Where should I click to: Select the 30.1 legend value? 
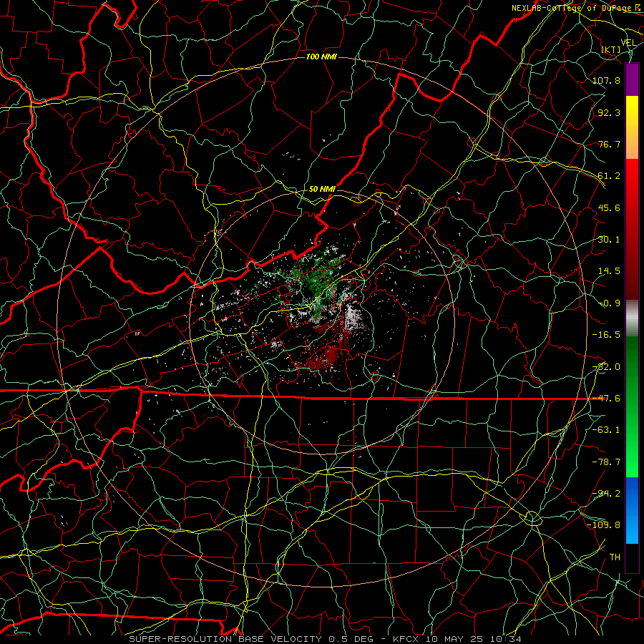[x=609, y=240]
